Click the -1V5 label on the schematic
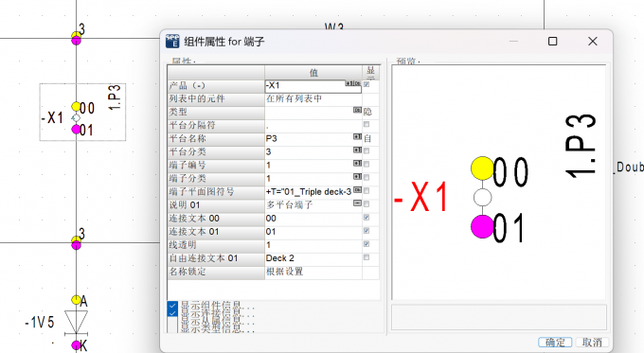Image resolution: width=644 pixels, height=353 pixels. coord(40,323)
